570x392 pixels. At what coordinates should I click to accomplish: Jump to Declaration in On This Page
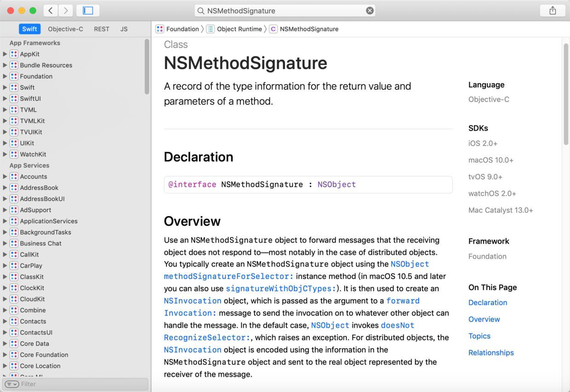click(488, 302)
